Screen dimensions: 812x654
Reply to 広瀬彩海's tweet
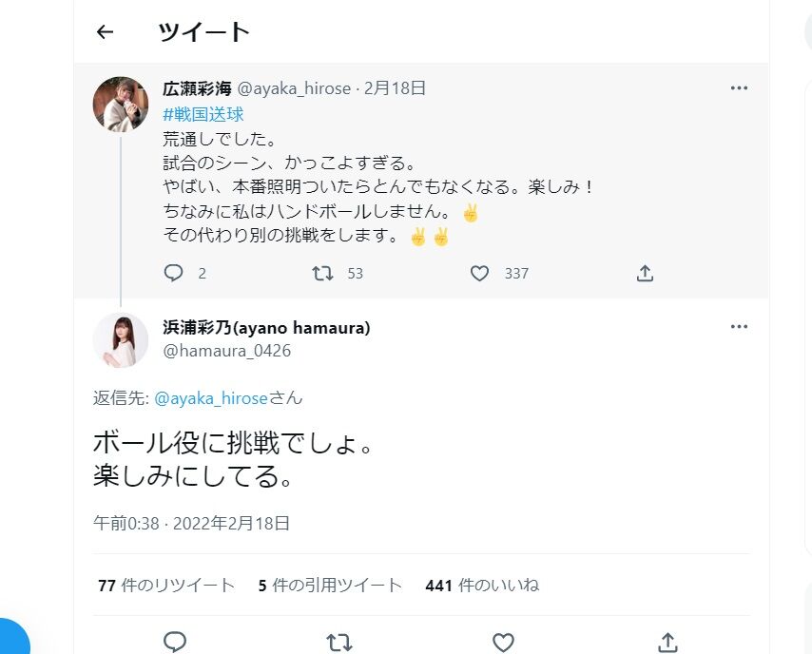pos(174,274)
